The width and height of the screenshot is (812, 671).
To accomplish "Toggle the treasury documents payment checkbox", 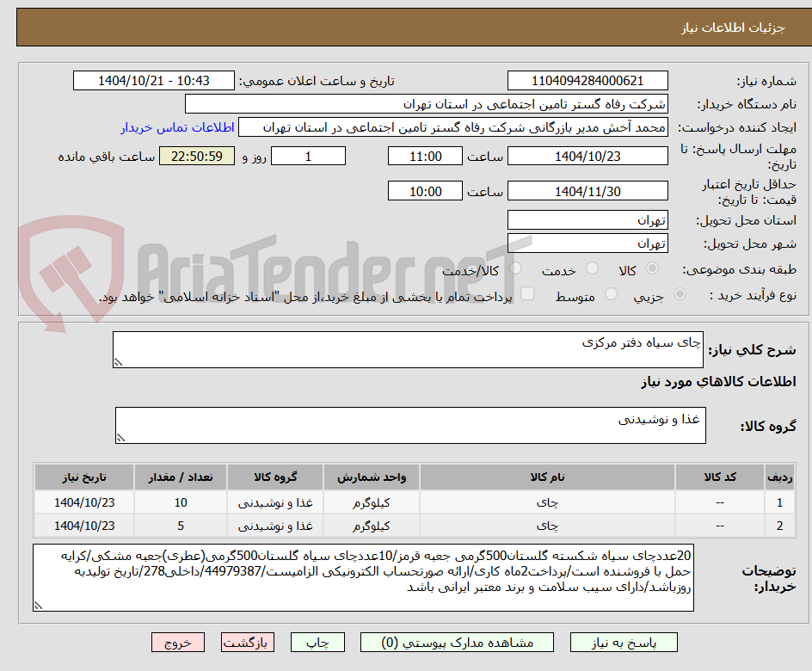I will (x=527, y=293).
